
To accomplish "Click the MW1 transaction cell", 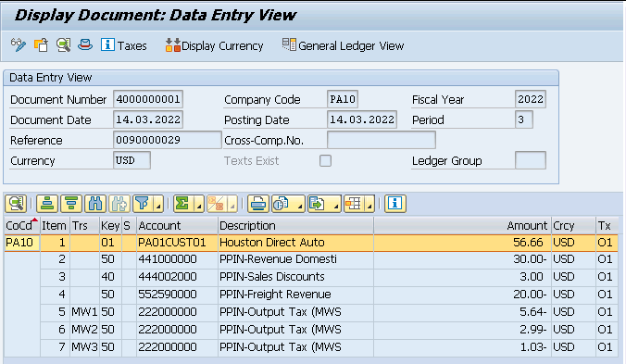I will click(84, 312).
